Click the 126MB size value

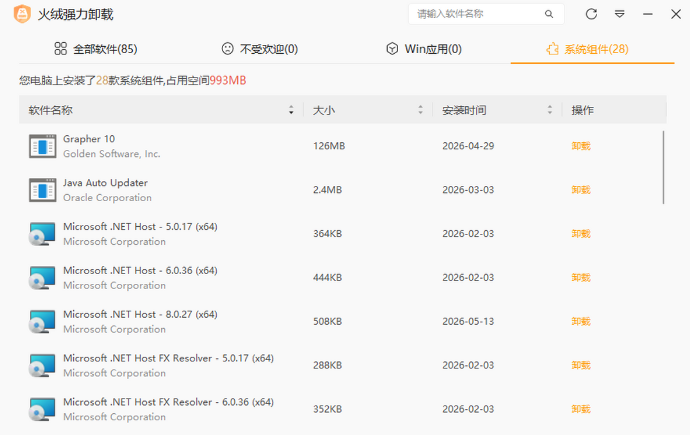(x=329, y=146)
